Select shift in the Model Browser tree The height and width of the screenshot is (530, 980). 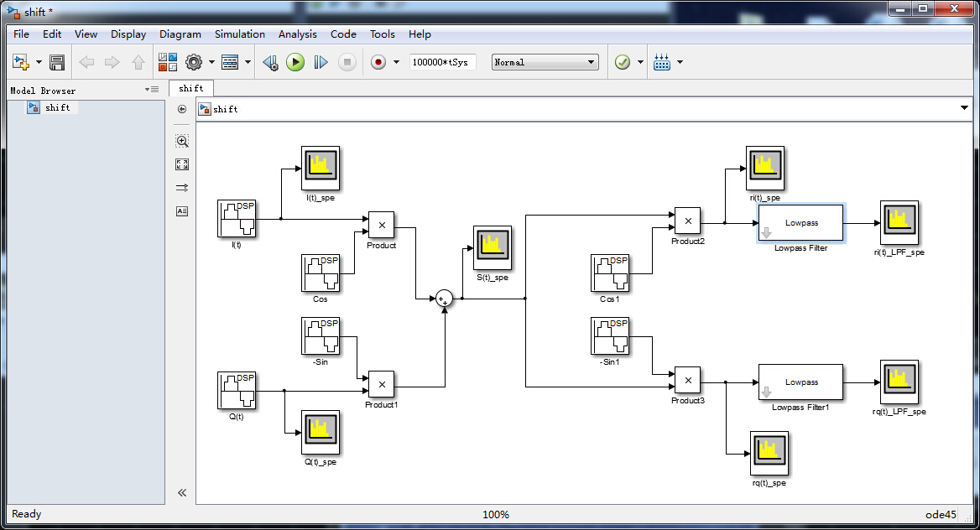coord(58,107)
